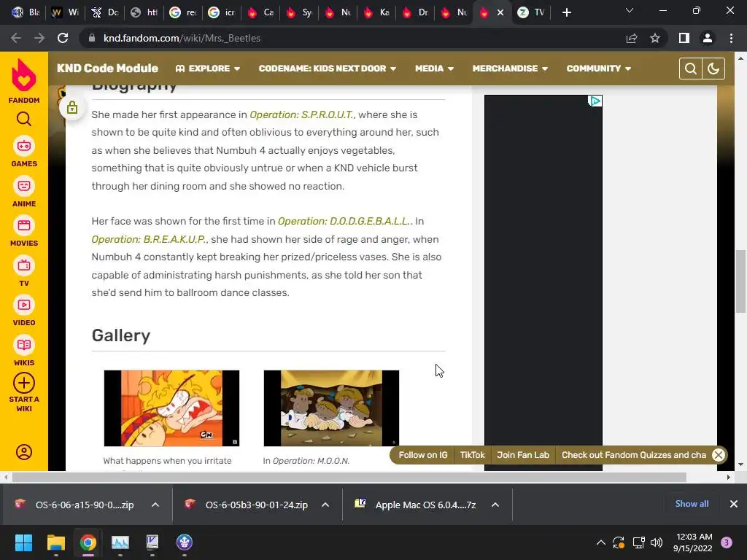Reload the page
This screenshot has height=560, width=747.
[x=63, y=38]
